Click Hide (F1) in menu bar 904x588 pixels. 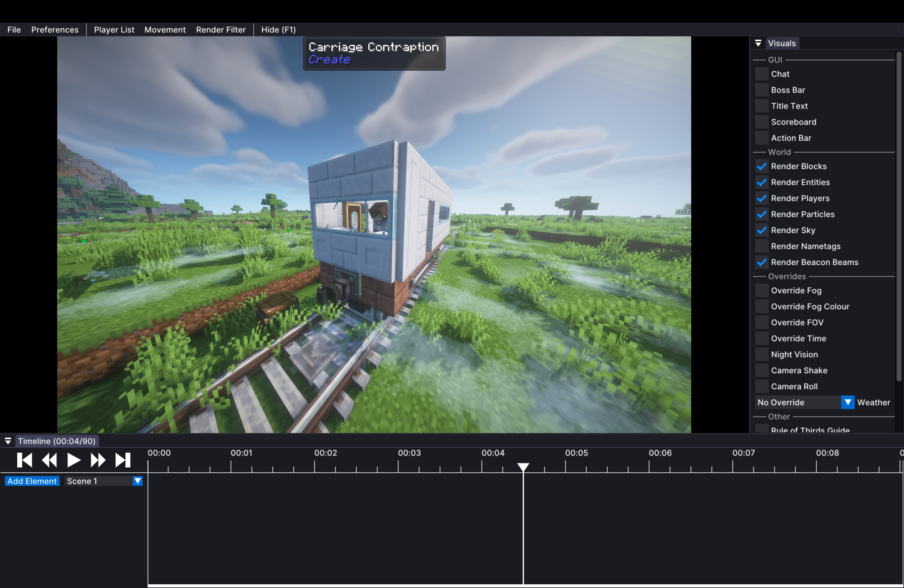(x=278, y=30)
